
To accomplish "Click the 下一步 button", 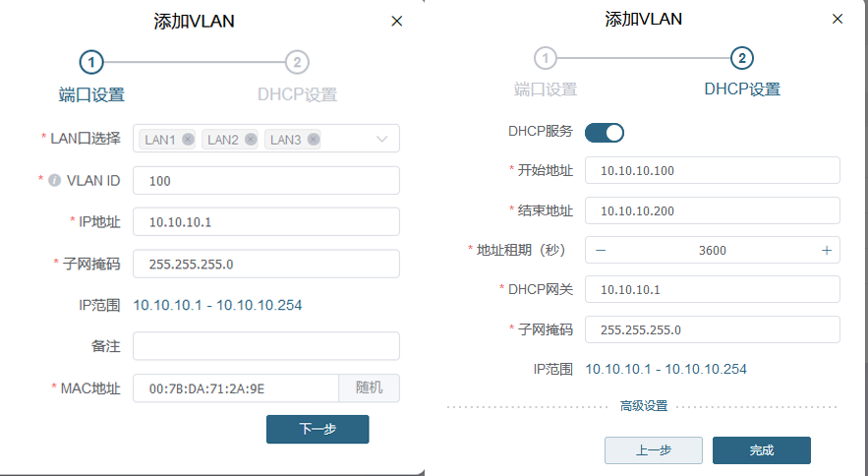I will click(318, 429).
